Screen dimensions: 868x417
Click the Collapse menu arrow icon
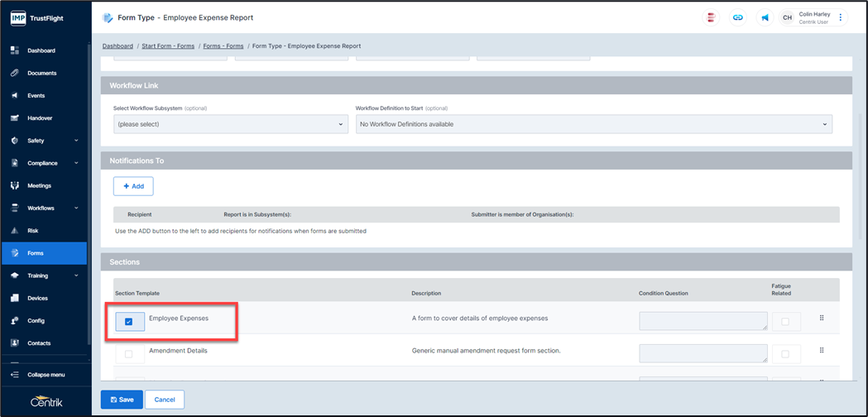point(15,375)
